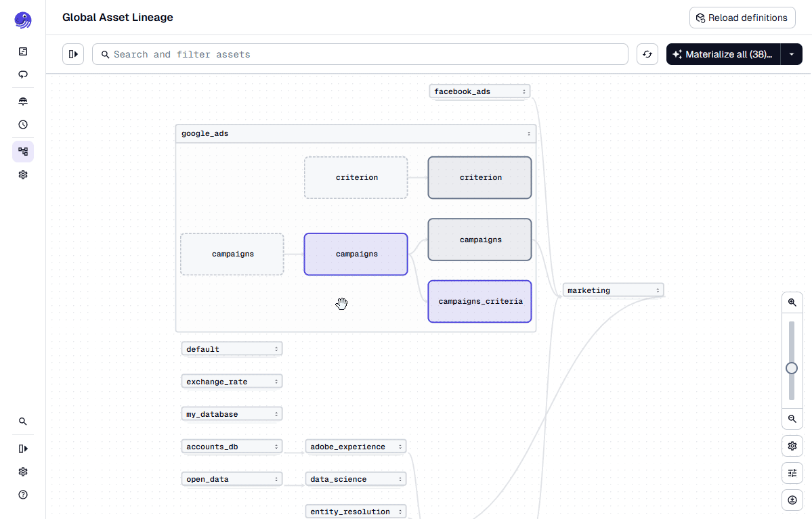The height and width of the screenshot is (519, 812).
Task: Download the graph using the download icon
Action: click(x=792, y=500)
